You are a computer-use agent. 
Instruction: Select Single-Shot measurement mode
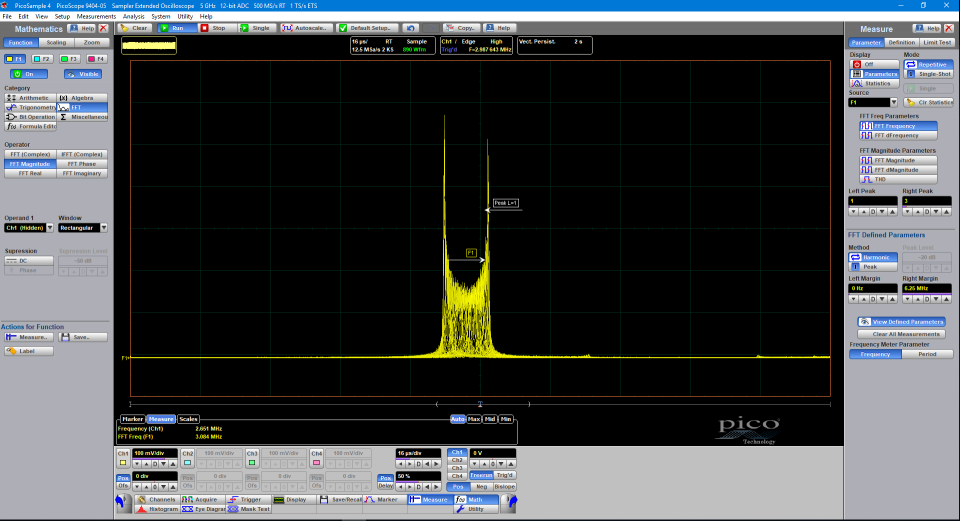point(927,74)
